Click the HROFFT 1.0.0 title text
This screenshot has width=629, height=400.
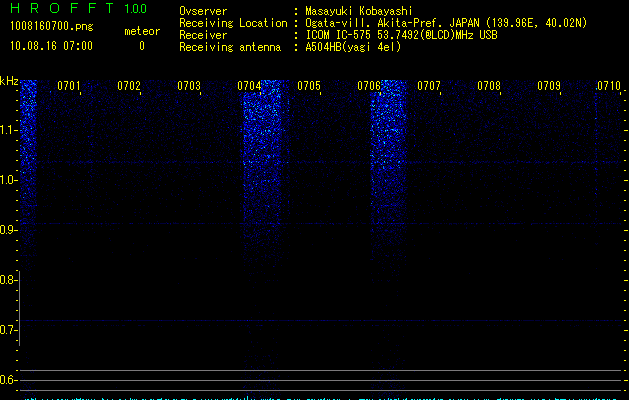pyautogui.click(x=78, y=8)
